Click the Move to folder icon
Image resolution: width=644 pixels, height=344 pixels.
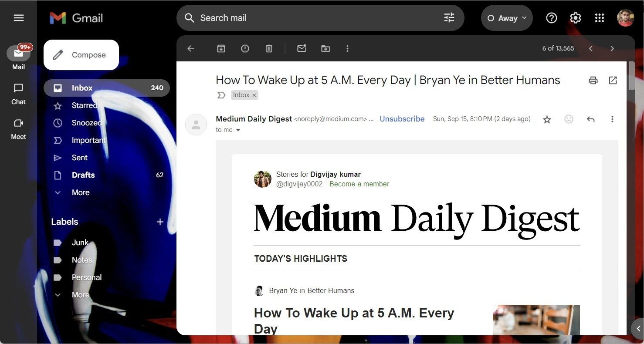point(325,48)
